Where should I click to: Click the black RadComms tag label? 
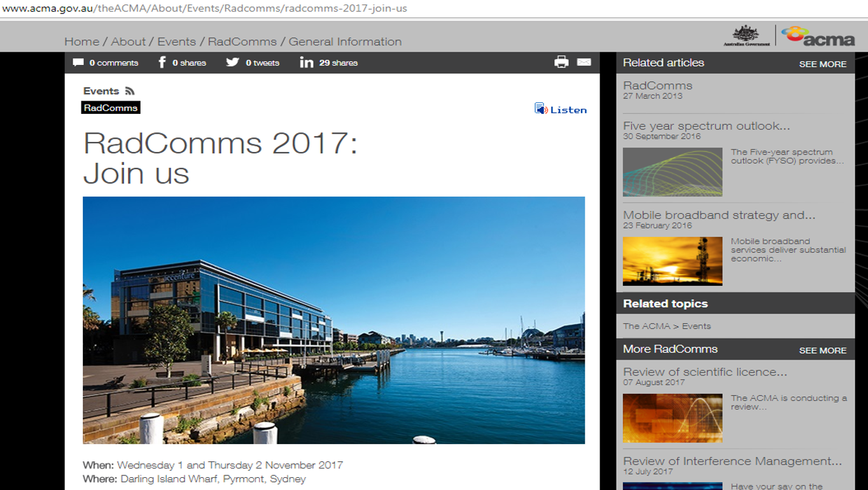click(111, 108)
